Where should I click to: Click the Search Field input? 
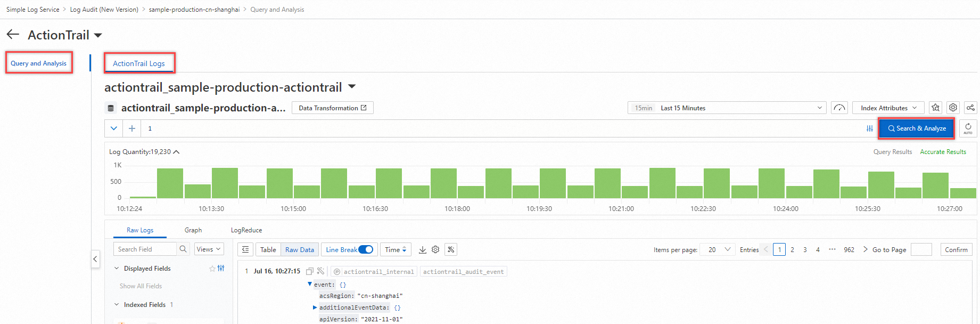144,249
